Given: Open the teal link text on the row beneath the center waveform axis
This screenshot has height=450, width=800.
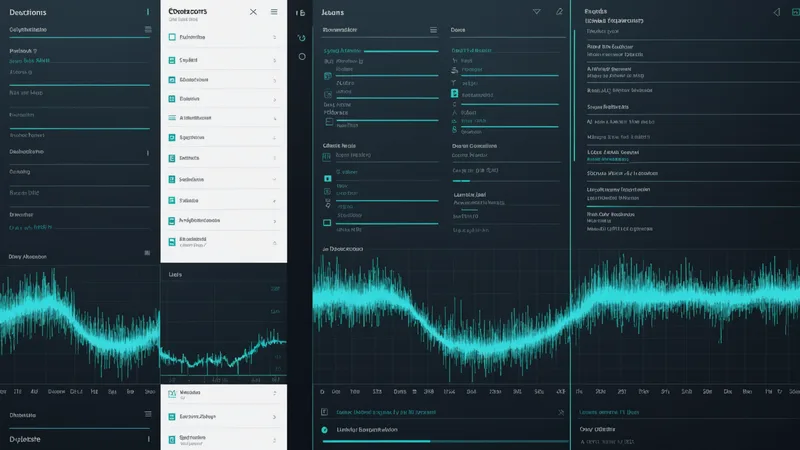Looking at the screenshot, I should tap(386, 412).
